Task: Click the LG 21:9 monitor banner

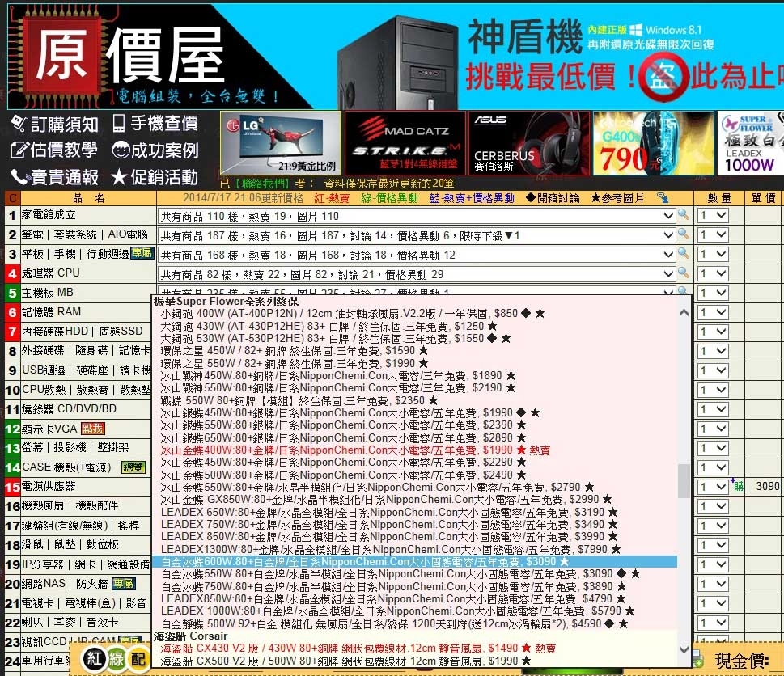Action: [x=281, y=143]
